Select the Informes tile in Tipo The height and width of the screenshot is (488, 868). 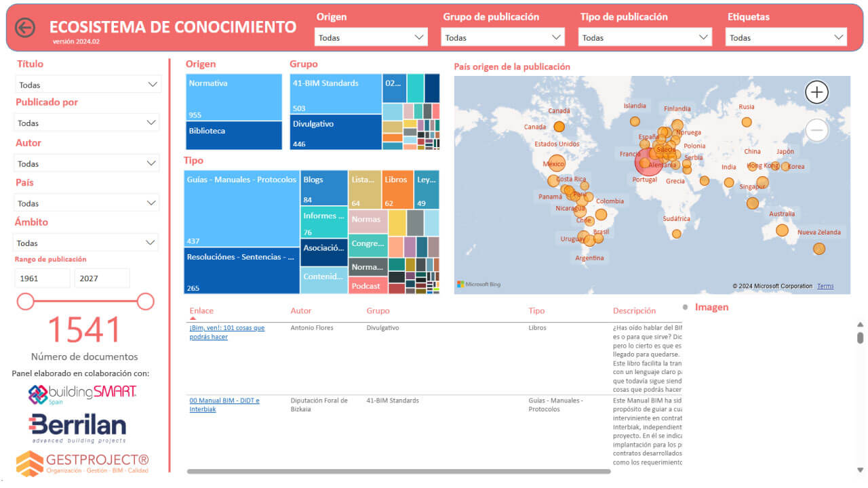(324, 222)
